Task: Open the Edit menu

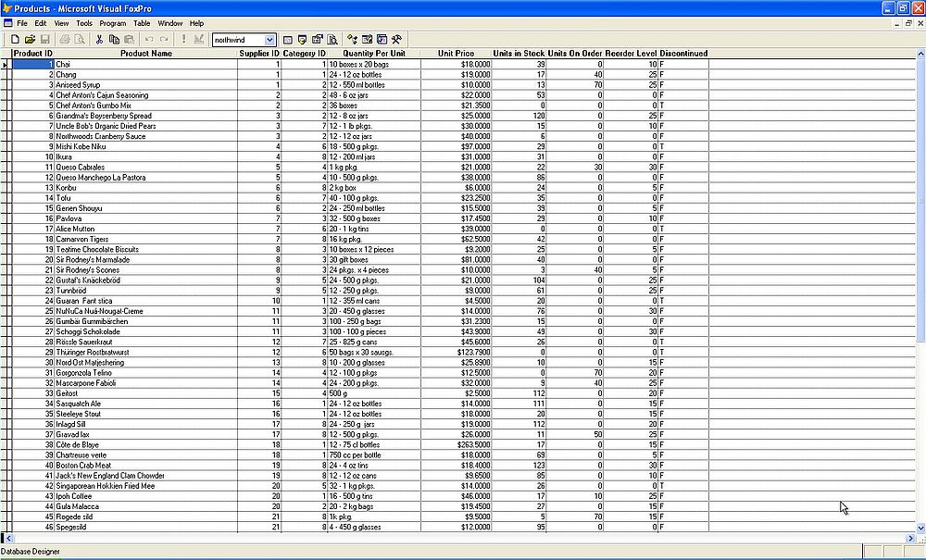Action: 40,24
